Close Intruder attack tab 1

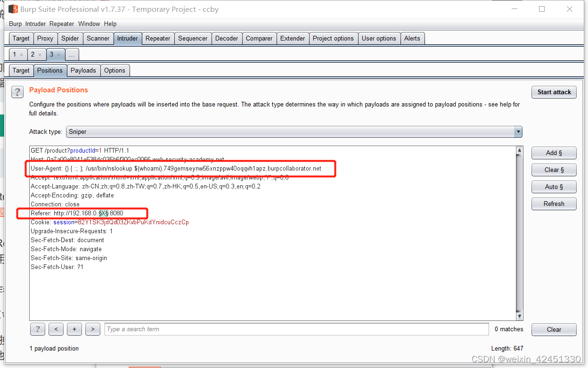(21, 55)
